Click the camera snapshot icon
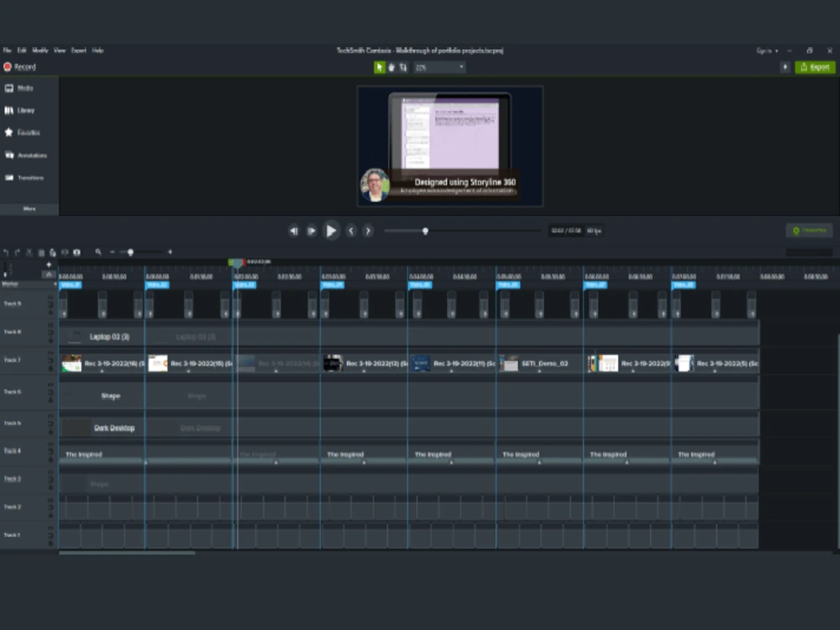Viewport: 840px width, 630px height. coord(76,252)
